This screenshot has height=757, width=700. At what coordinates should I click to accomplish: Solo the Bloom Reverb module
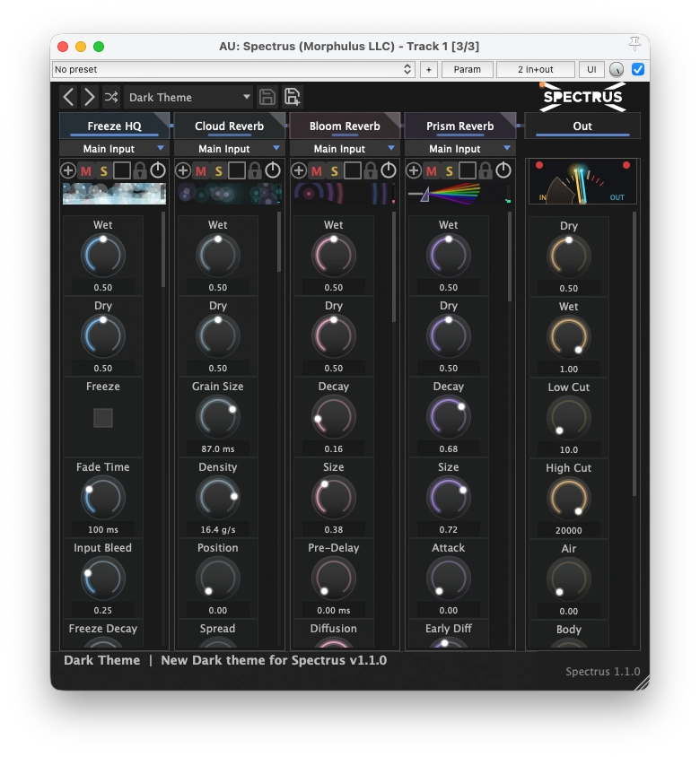point(334,171)
